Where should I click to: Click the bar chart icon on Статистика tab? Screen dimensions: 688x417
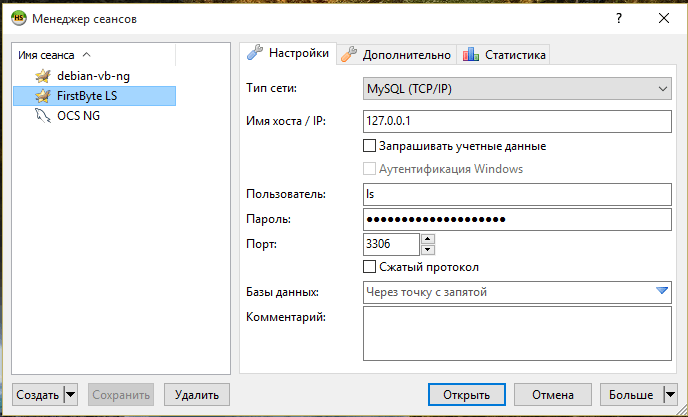coord(471,55)
